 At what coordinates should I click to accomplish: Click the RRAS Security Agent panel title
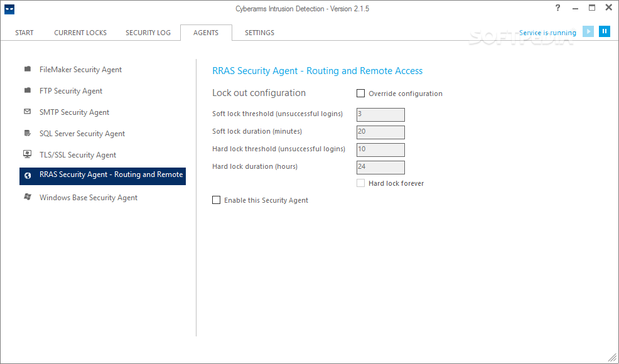click(318, 71)
